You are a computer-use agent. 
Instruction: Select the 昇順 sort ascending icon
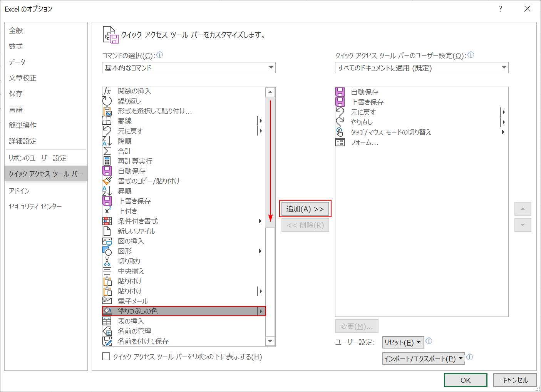coord(107,191)
